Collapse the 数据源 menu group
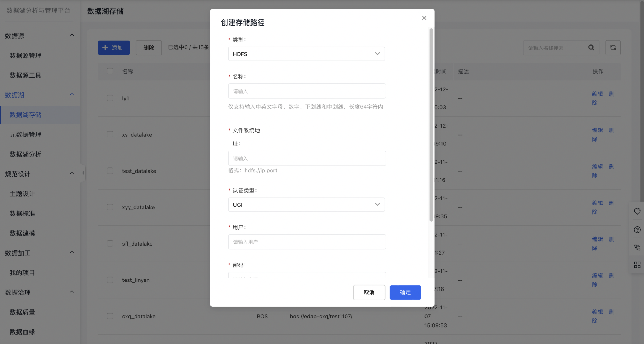The height and width of the screenshot is (344, 644). (x=72, y=35)
